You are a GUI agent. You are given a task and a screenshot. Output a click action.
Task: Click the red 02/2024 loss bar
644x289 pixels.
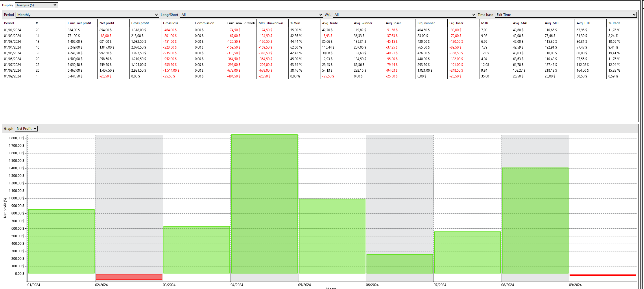coord(129,277)
